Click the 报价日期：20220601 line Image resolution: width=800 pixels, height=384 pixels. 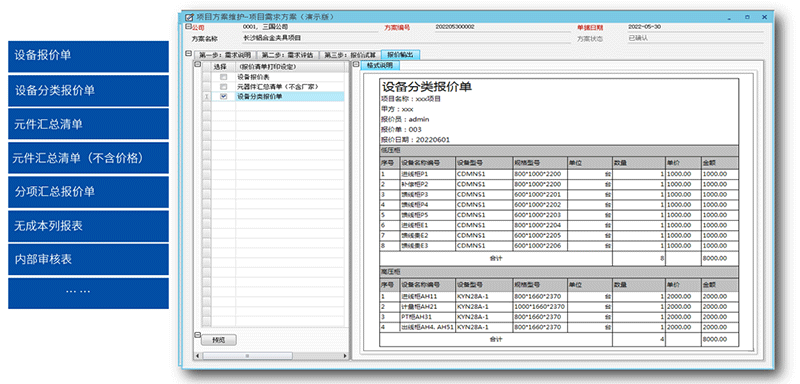[x=415, y=140]
